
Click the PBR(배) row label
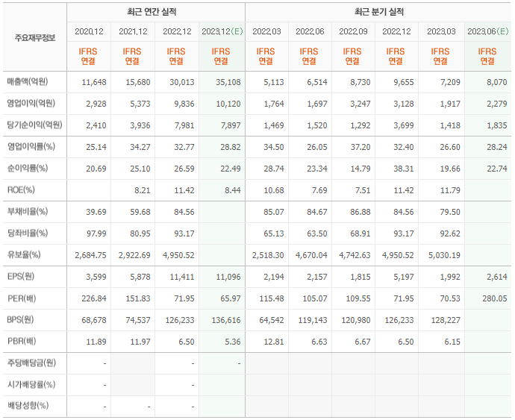pyautogui.click(x=22, y=341)
